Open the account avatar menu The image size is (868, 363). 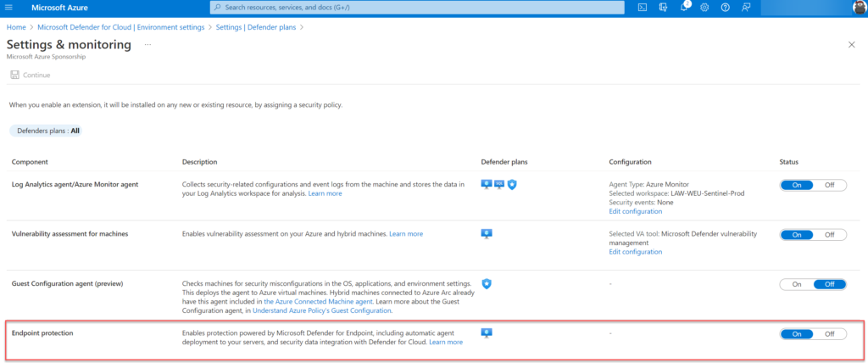pyautogui.click(x=860, y=8)
